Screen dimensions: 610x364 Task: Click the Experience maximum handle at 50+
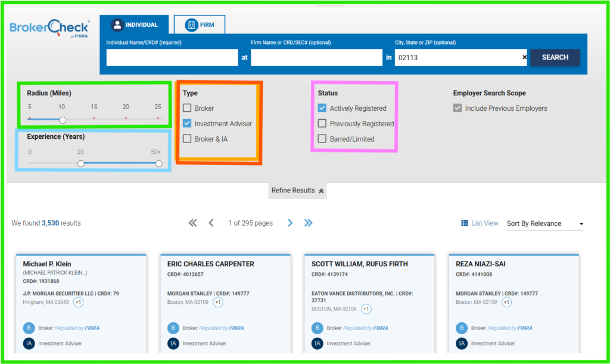[158, 163]
